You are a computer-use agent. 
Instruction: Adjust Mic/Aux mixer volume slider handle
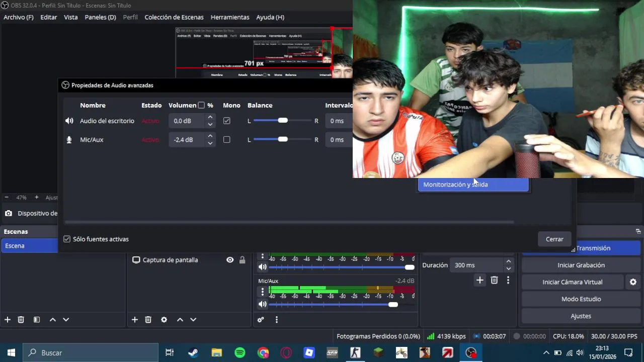[x=393, y=305]
